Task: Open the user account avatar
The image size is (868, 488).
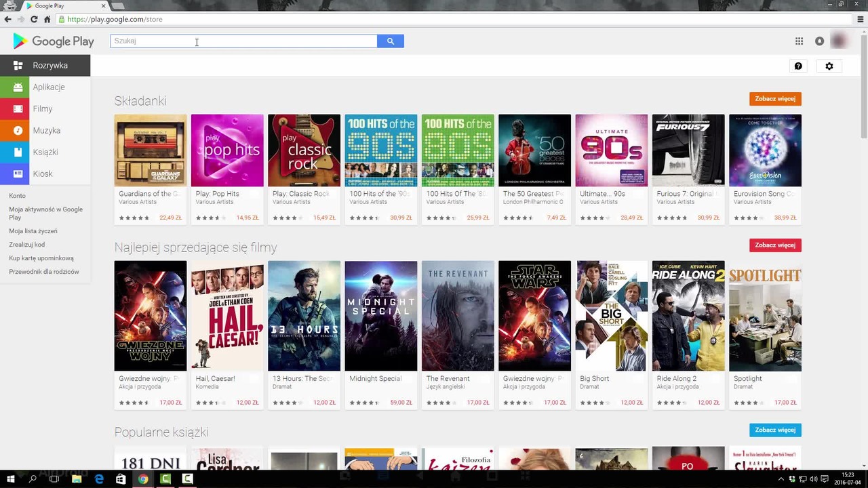Action: [840, 41]
